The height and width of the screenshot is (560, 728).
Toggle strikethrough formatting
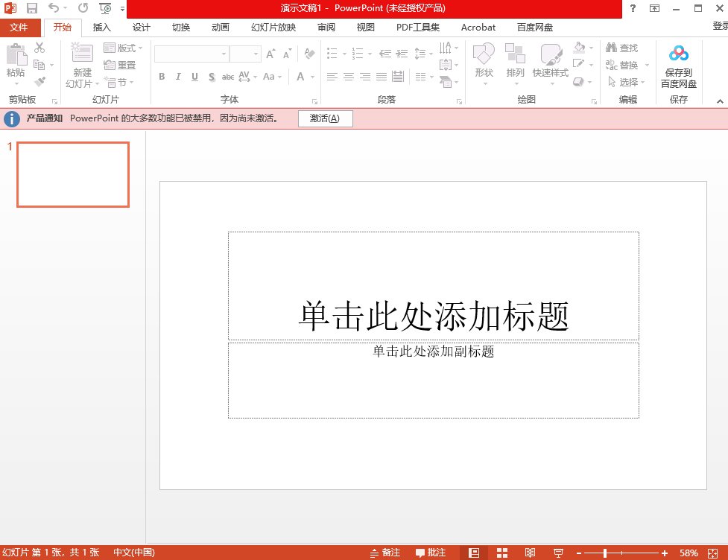(x=227, y=77)
